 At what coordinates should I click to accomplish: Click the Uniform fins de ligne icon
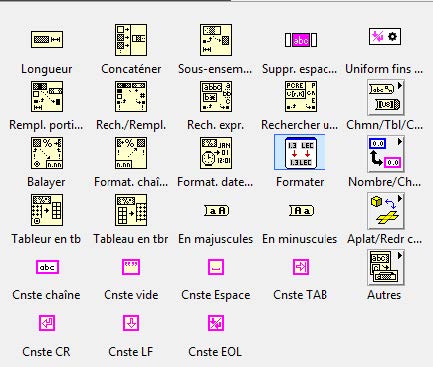[385, 36]
